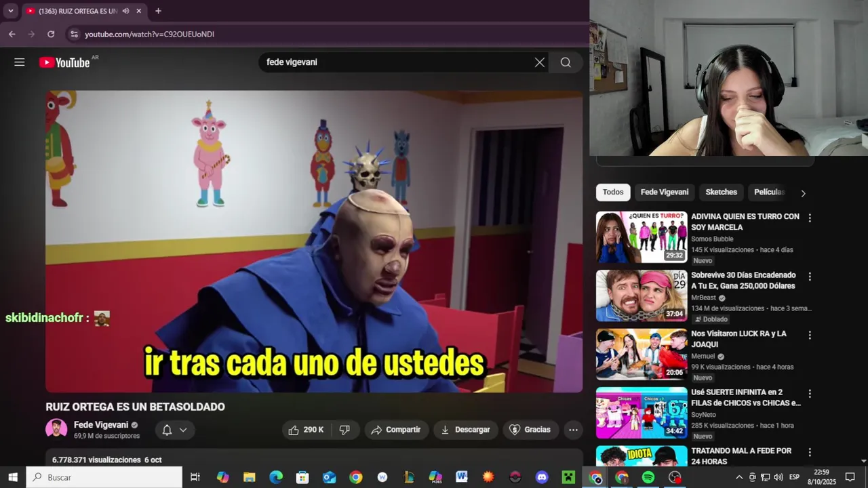Show more filter chips with right chevron
Image resolution: width=868 pixels, height=488 pixels.
[803, 193]
